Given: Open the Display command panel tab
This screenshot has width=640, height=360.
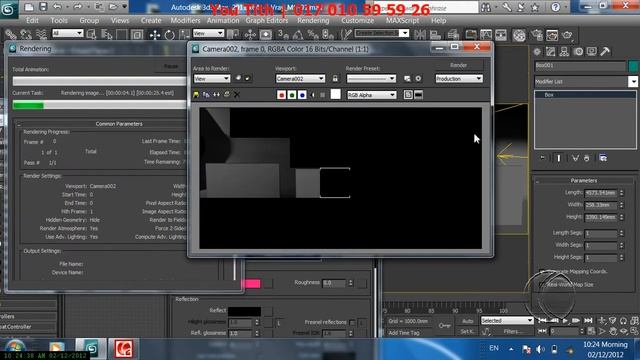Looking at the screenshot, I should [591, 51].
